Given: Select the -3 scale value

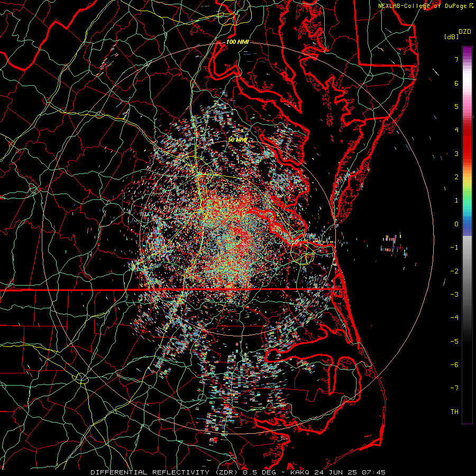Looking at the screenshot, I should (x=454, y=295).
